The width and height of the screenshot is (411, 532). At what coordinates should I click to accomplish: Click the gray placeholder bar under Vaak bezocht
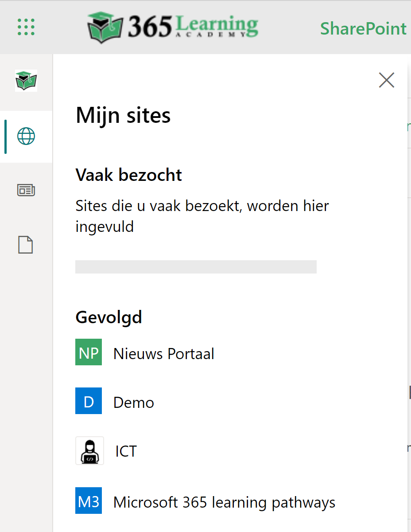tap(196, 267)
